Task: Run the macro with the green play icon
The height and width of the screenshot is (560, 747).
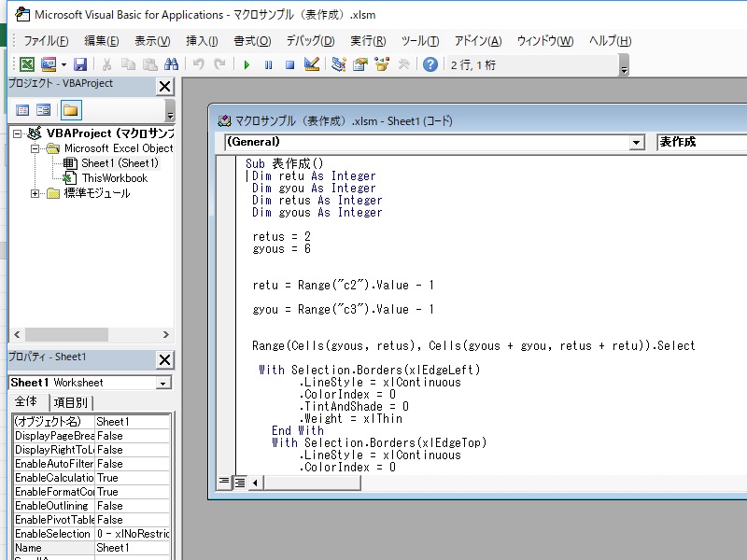Action: pyautogui.click(x=247, y=64)
